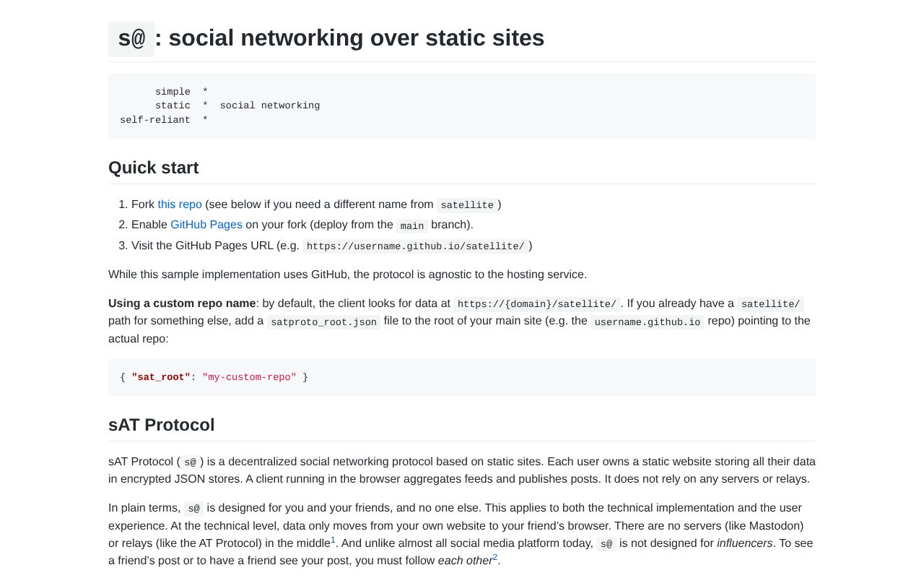The image size is (924, 578).
Task: Click the "Quick start" heading
Action: (x=153, y=168)
